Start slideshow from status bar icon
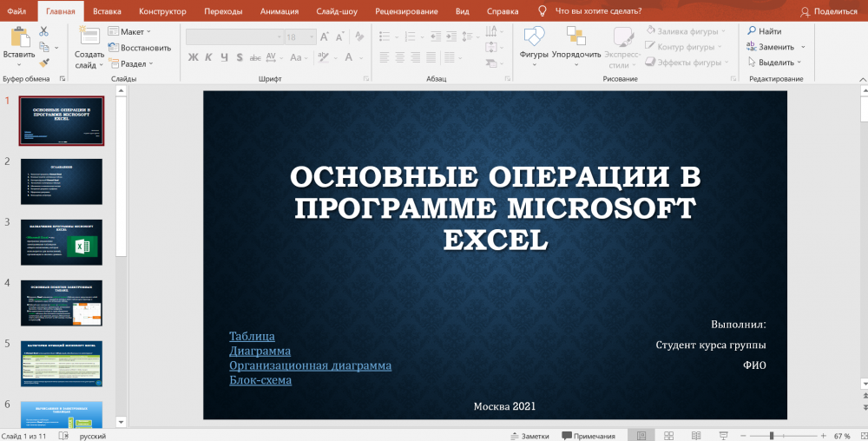Viewport: 868px width, 441px height. click(x=726, y=436)
